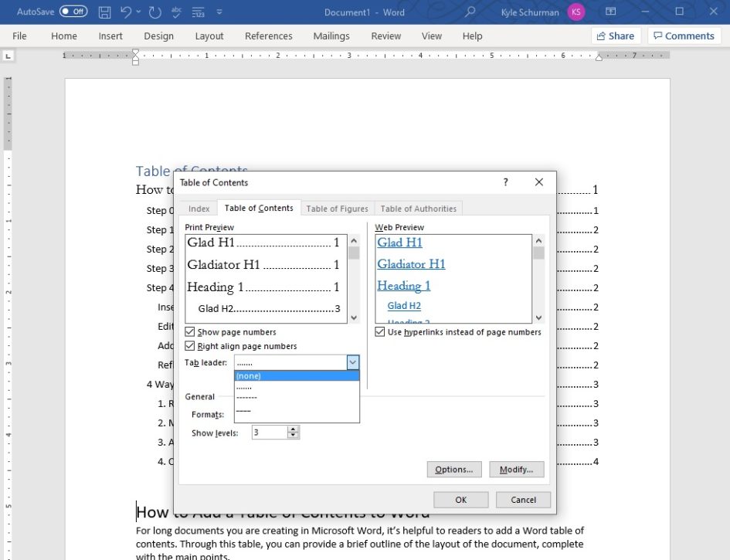Click the Save icon on Quick Access Toolbar

tap(104, 12)
